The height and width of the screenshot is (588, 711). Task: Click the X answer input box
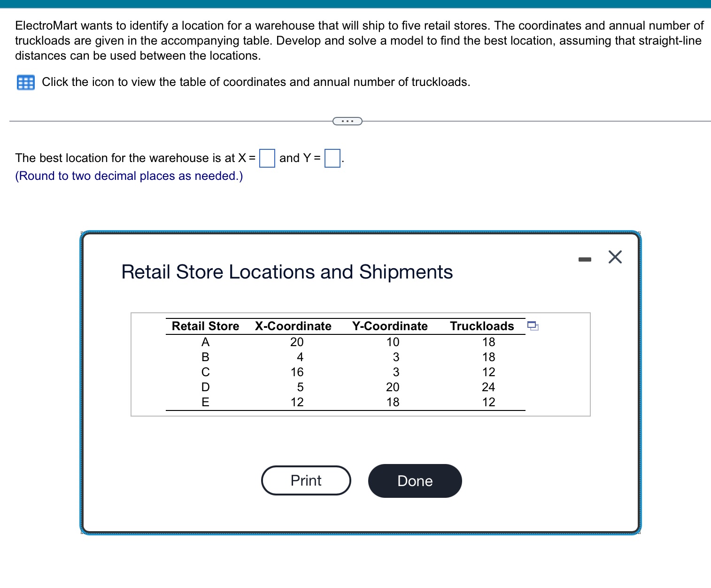pos(267,158)
